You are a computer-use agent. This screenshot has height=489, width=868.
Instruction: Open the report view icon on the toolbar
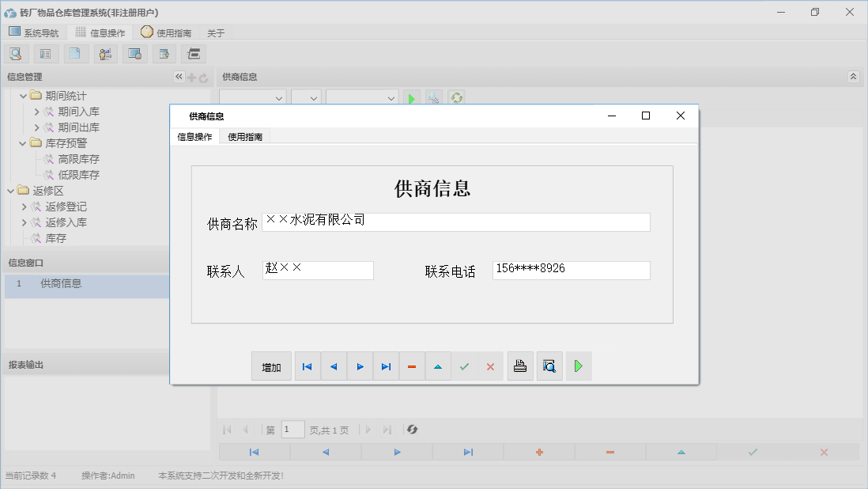(45, 53)
